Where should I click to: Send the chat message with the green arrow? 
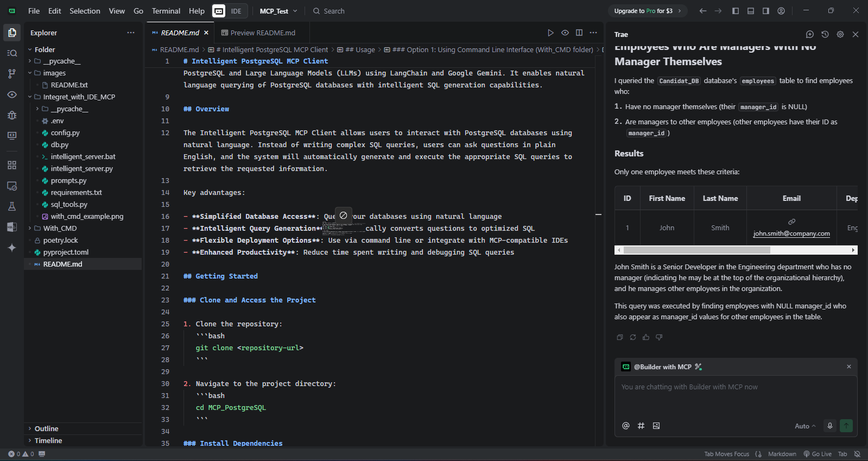[x=846, y=426]
